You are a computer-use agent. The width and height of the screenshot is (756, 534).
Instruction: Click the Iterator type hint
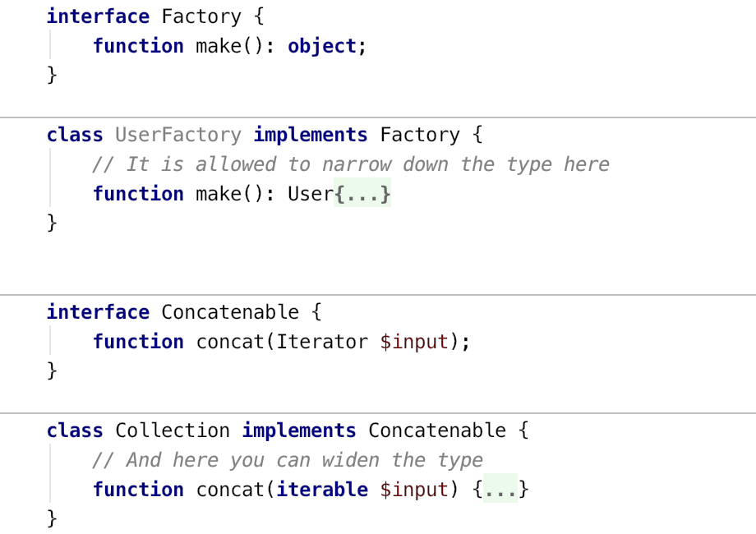[x=322, y=342]
